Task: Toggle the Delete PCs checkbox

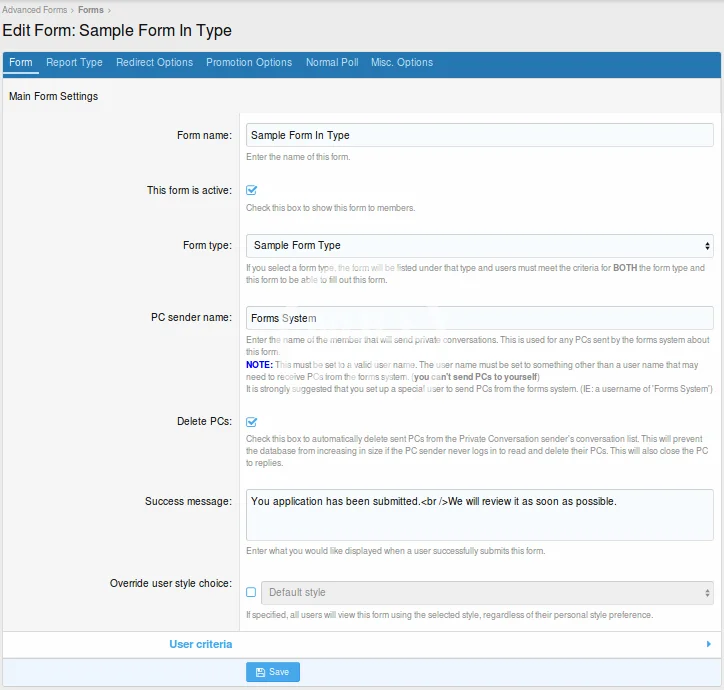Action: [x=252, y=422]
